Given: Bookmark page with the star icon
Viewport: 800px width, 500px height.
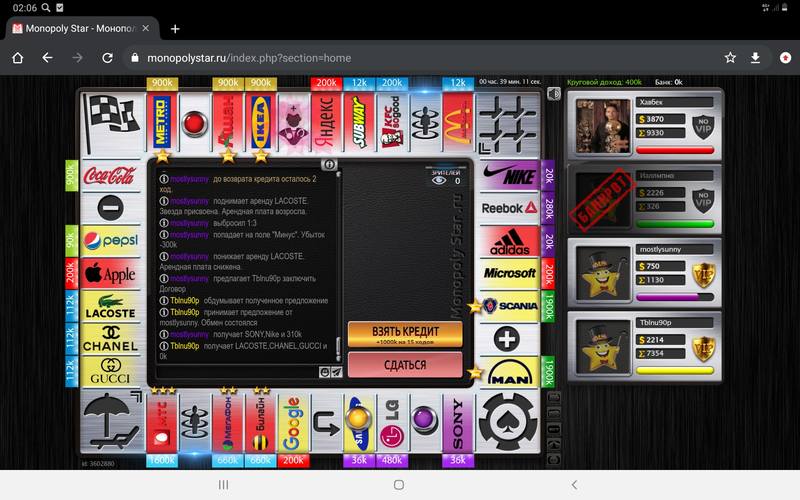Looking at the screenshot, I should click(730, 58).
